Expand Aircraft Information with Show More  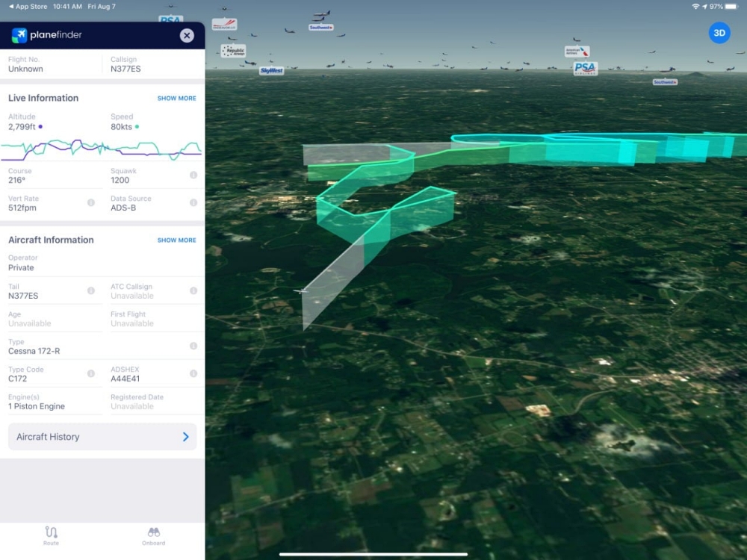(176, 240)
